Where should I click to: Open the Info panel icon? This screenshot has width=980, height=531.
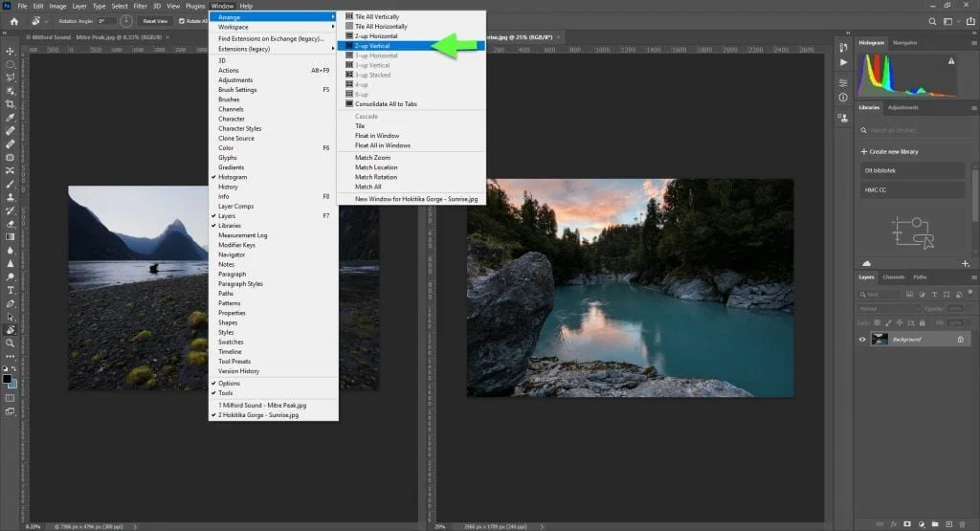coord(843,98)
